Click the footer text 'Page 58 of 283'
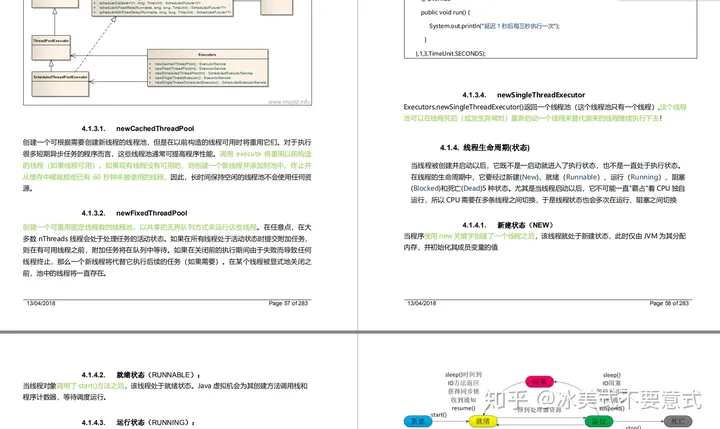 pyautogui.click(x=669, y=303)
